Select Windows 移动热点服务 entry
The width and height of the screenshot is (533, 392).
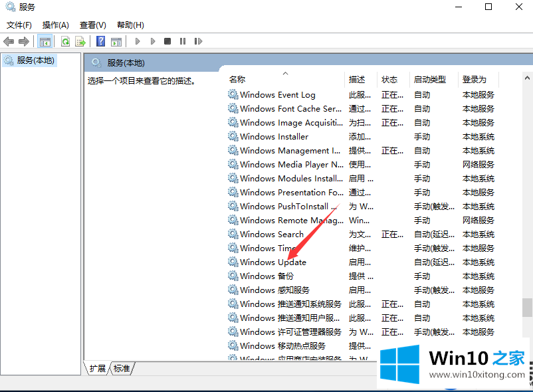point(283,345)
